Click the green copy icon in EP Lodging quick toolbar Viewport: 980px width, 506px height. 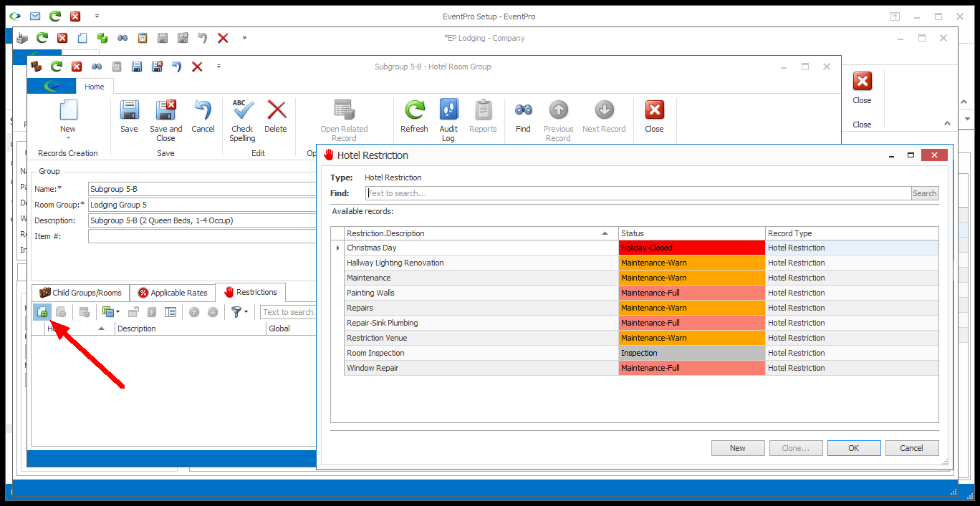102,38
